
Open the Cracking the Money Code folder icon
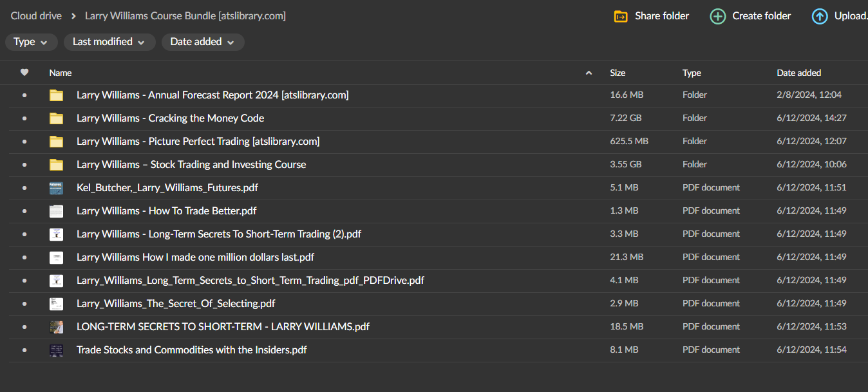pyautogui.click(x=57, y=118)
